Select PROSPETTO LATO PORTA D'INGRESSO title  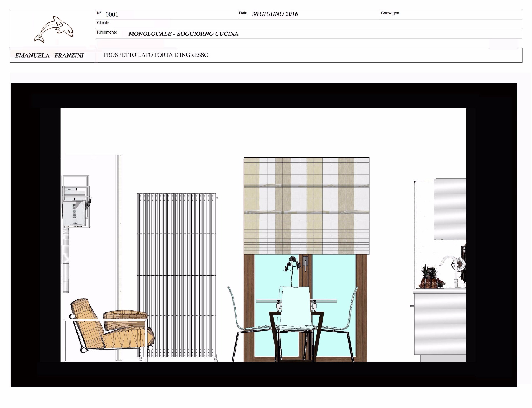tap(156, 55)
